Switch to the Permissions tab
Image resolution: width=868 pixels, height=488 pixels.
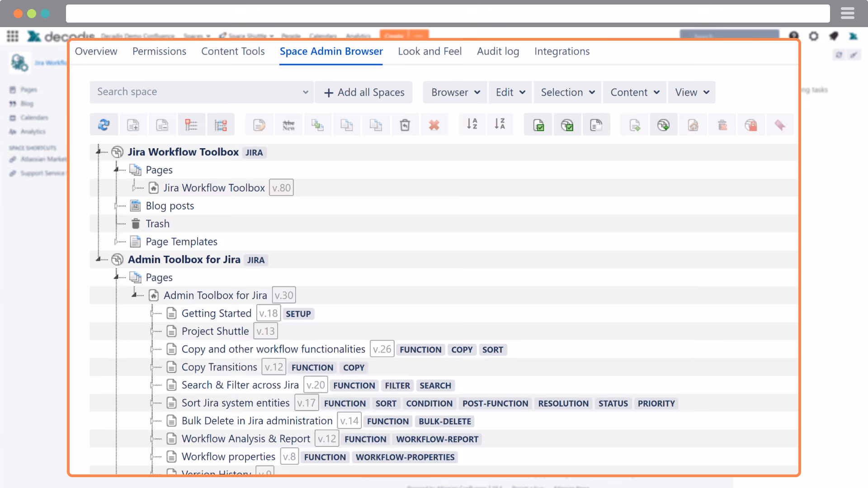[159, 51]
